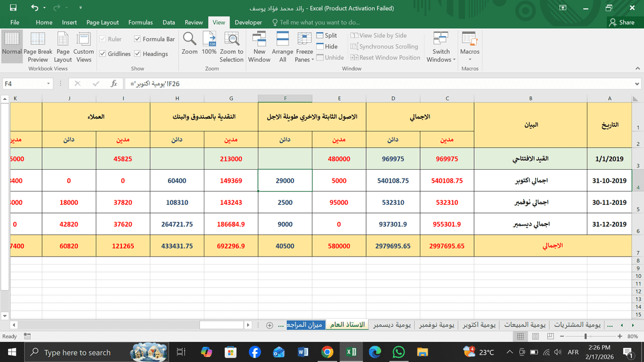
Task: Click the Share button
Action: click(621, 22)
